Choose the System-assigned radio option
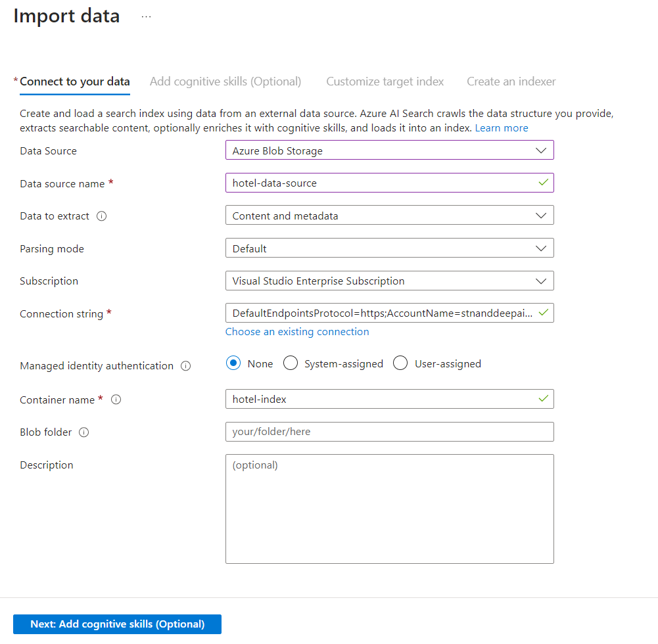Viewport: 658px width, 644px height. [x=291, y=363]
